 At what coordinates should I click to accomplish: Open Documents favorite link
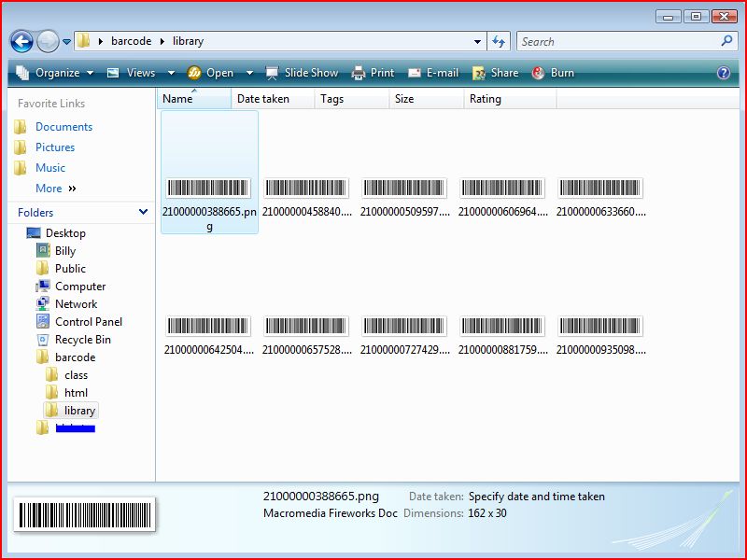(63, 127)
